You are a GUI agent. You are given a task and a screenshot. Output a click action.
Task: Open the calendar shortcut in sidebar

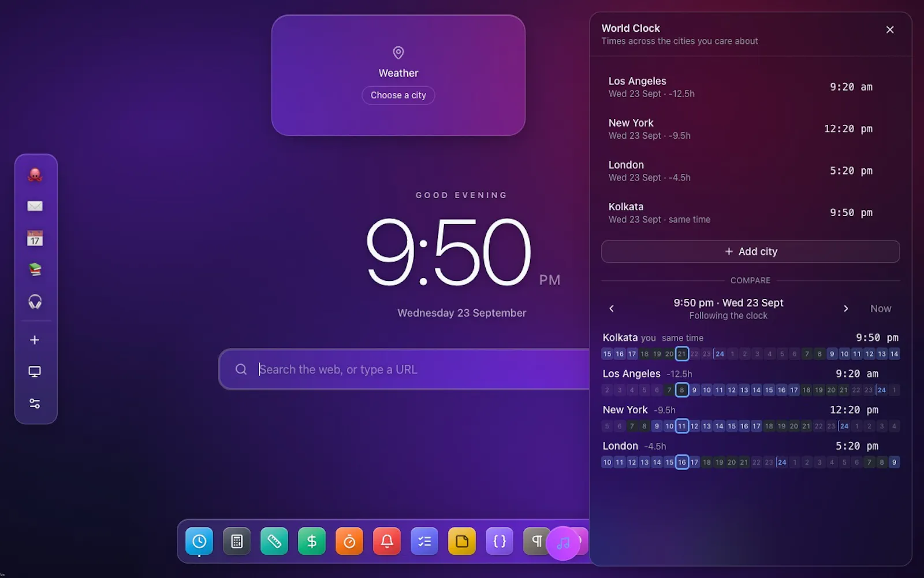point(35,238)
